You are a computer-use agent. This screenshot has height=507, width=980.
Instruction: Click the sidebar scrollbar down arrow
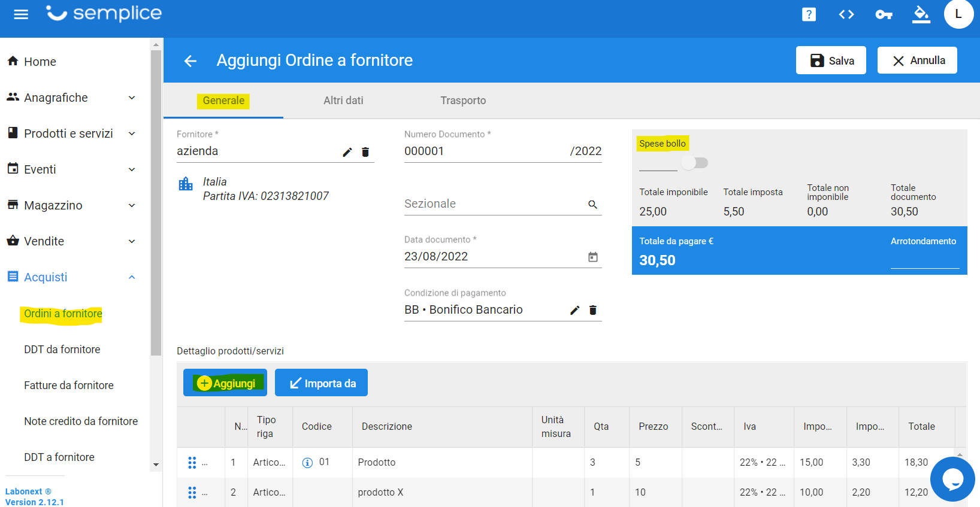point(156,465)
